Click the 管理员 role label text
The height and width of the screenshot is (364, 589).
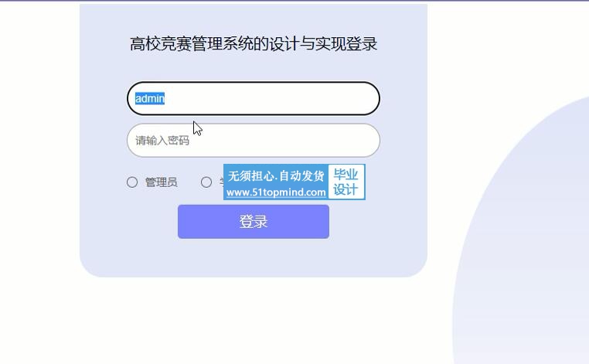[161, 182]
